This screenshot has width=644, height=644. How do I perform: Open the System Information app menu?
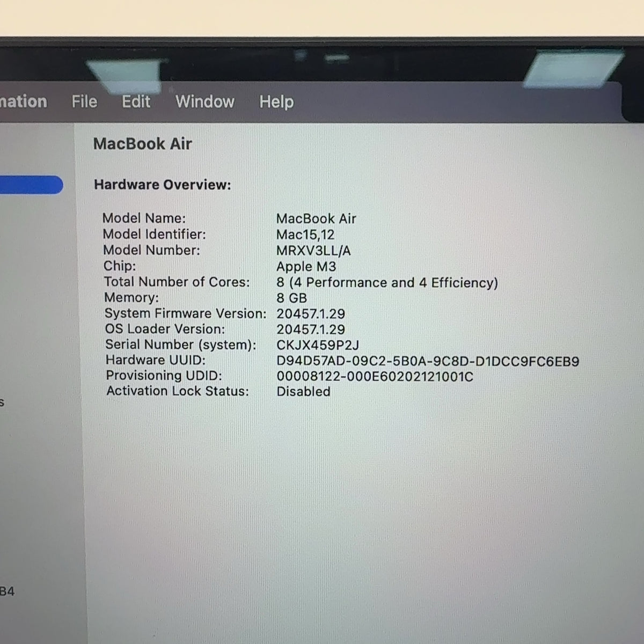coord(23,101)
